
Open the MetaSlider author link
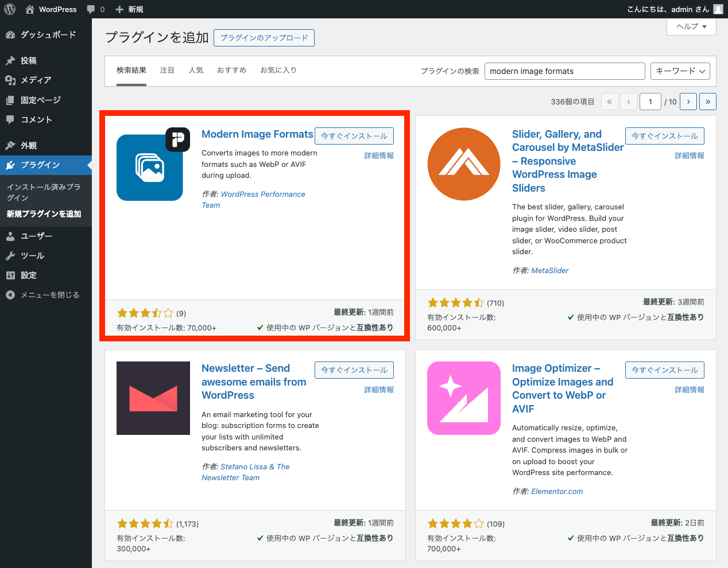point(550,271)
